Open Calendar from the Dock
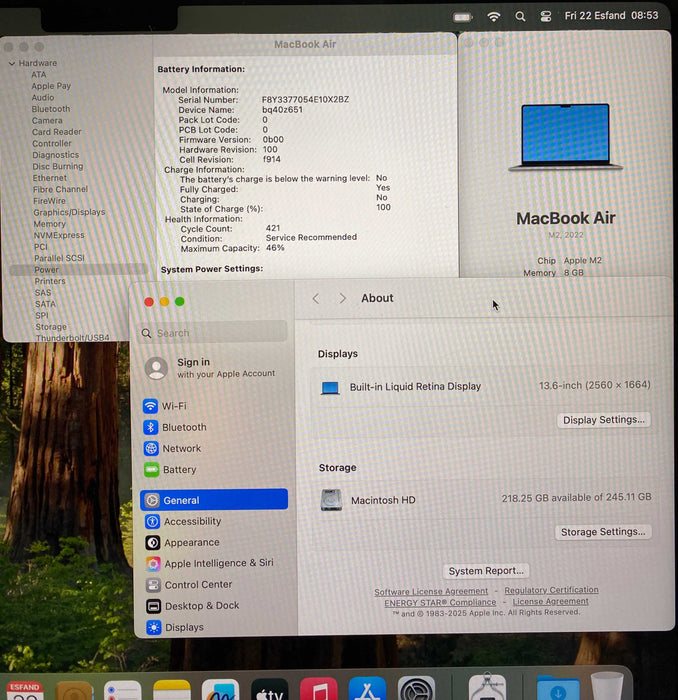Viewport: 678px width, 700px height. (25, 691)
